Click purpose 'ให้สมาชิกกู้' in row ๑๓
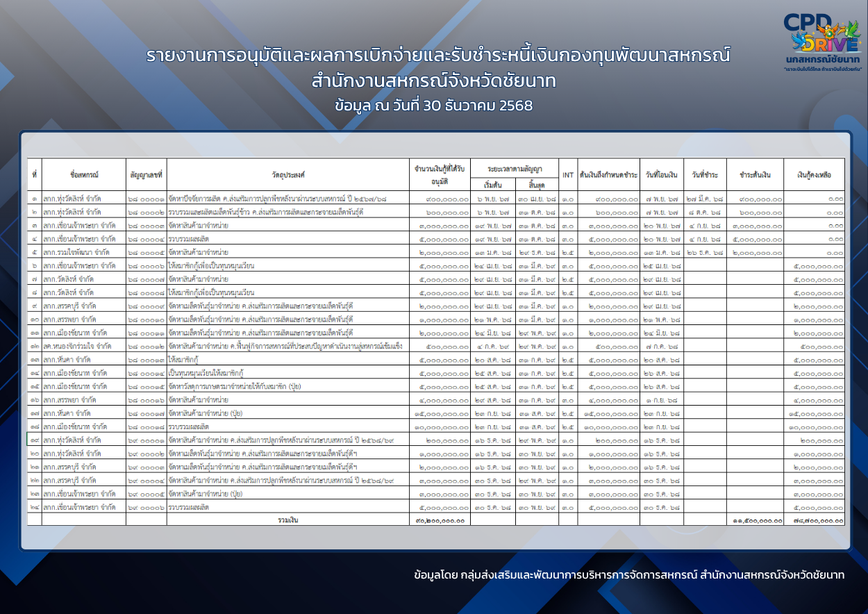 [184, 359]
